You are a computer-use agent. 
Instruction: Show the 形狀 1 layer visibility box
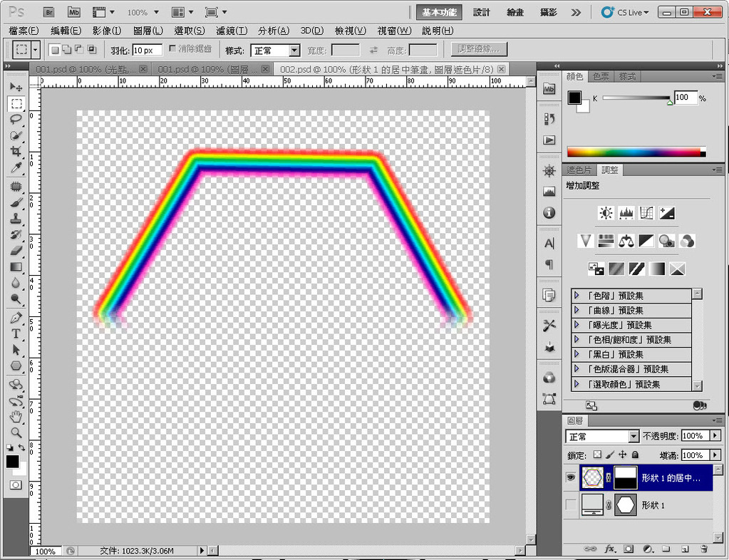pyautogui.click(x=570, y=505)
